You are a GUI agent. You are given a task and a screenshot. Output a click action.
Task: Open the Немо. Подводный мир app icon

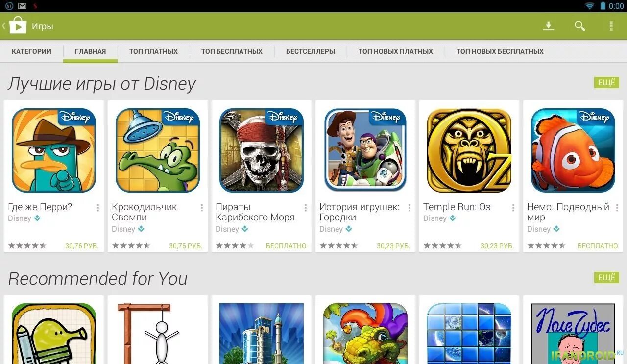coord(573,150)
